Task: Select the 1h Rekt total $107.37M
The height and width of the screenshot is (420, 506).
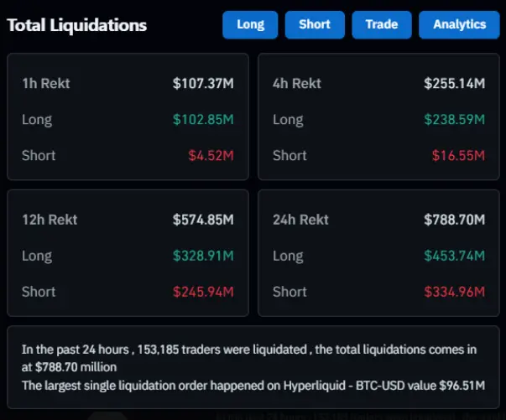Action: (203, 84)
